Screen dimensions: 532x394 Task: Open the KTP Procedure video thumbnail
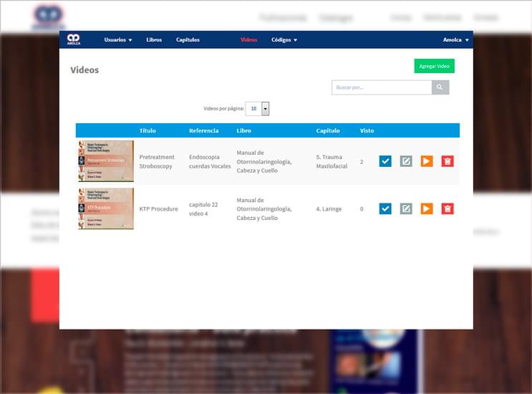[106, 208]
